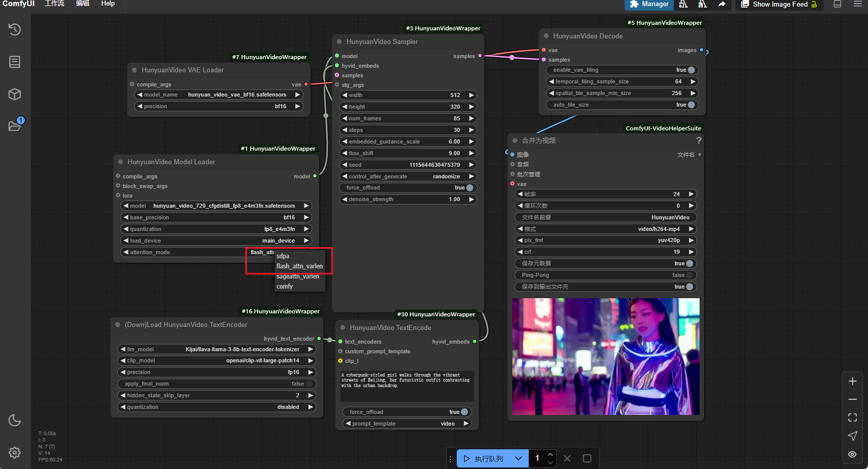Select sageattn_varlen from attention list
The image size is (868, 469).
[x=298, y=276]
